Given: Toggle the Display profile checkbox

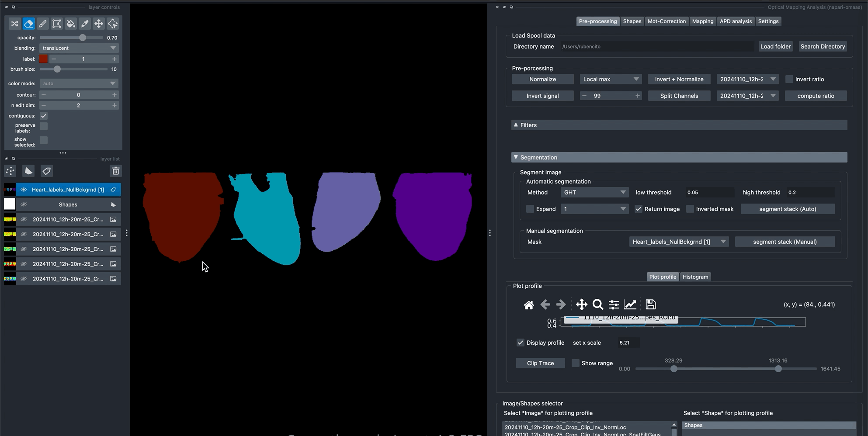Looking at the screenshot, I should pos(521,343).
